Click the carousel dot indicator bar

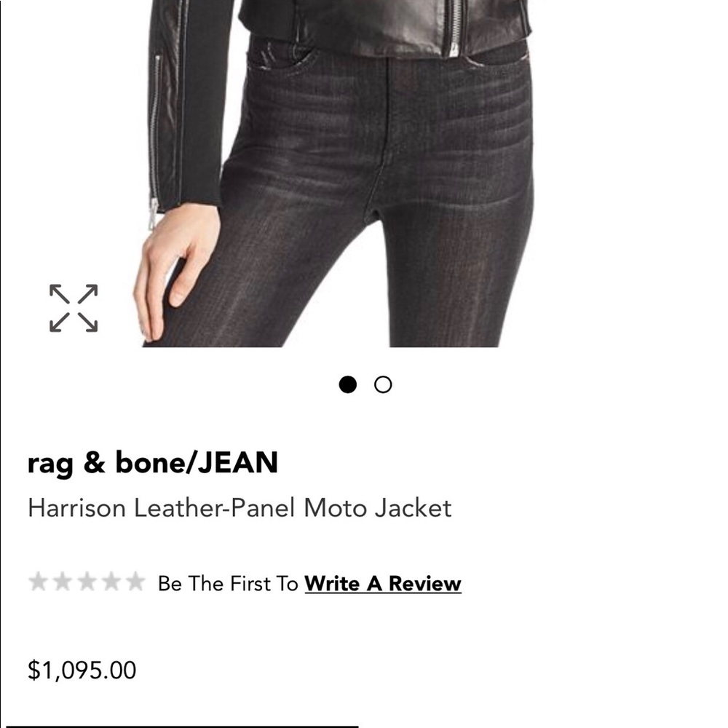365,384
